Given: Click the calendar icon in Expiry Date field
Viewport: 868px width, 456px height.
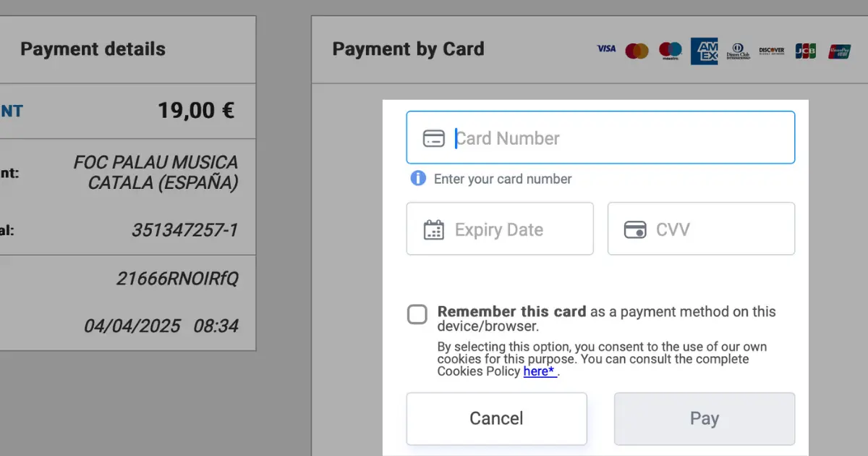Looking at the screenshot, I should click(x=433, y=230).
